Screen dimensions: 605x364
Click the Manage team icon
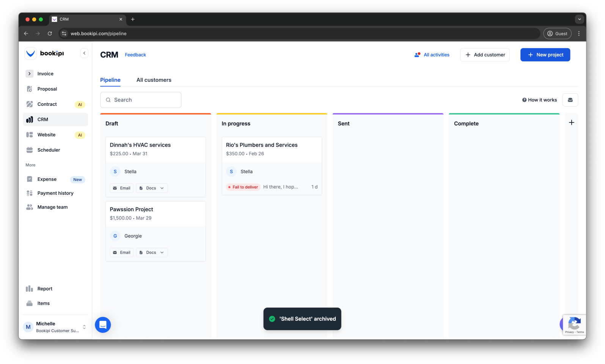30,207
